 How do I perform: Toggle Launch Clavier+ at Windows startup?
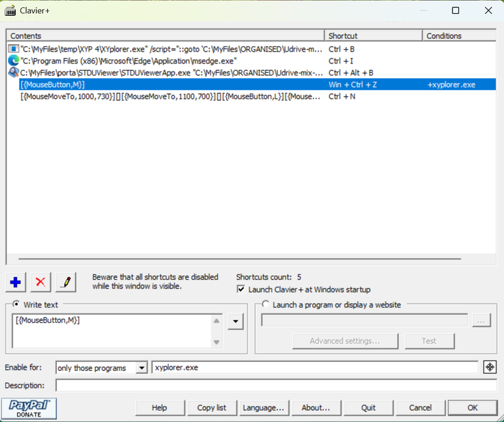(241, 290)
